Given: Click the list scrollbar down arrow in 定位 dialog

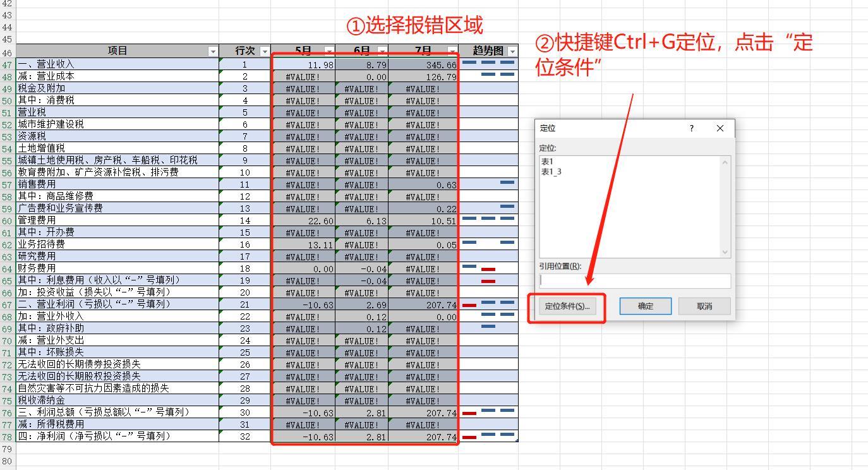Looking at the screenshot, I should point(725,252).
